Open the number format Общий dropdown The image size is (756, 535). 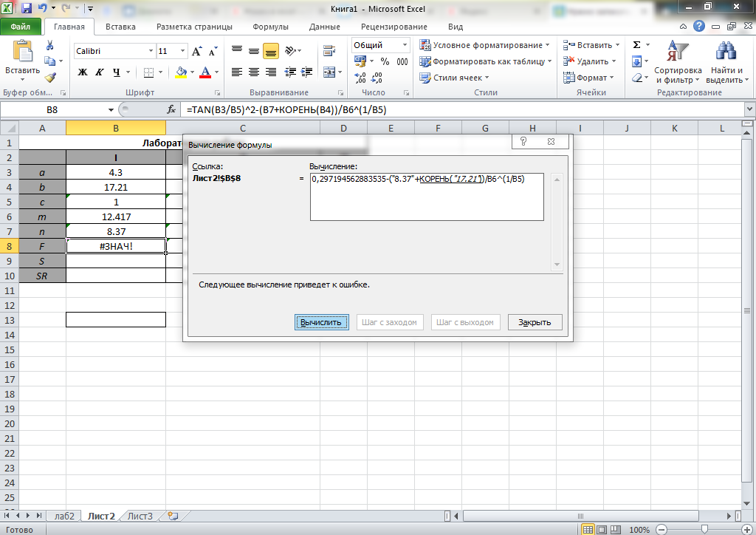tap(404, 45)
